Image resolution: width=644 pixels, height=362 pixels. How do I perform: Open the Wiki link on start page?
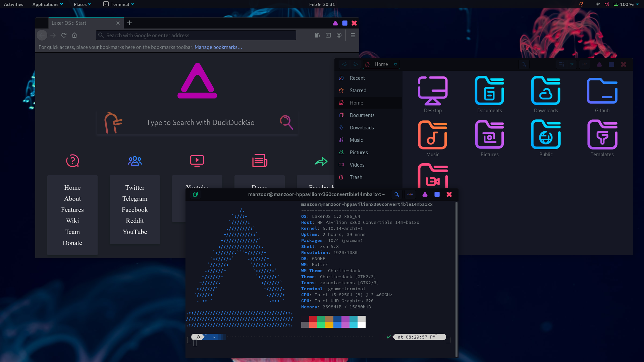(x=72, y=221)
